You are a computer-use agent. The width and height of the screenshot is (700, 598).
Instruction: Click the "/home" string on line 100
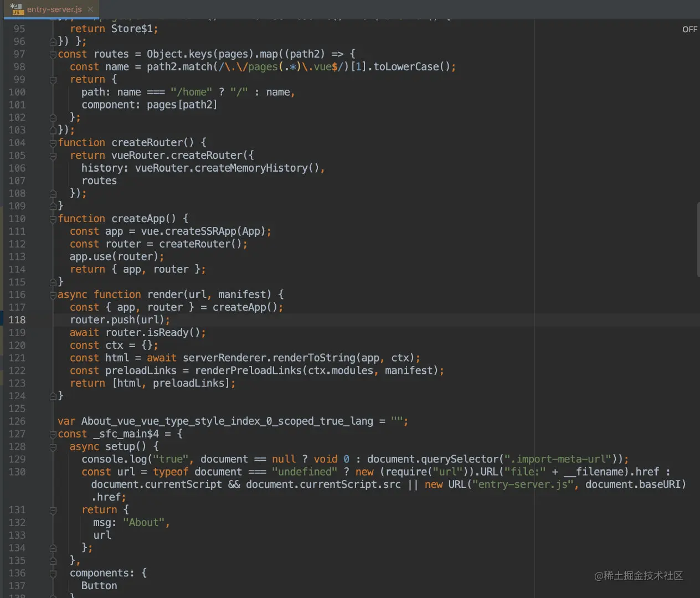(191, 92)
